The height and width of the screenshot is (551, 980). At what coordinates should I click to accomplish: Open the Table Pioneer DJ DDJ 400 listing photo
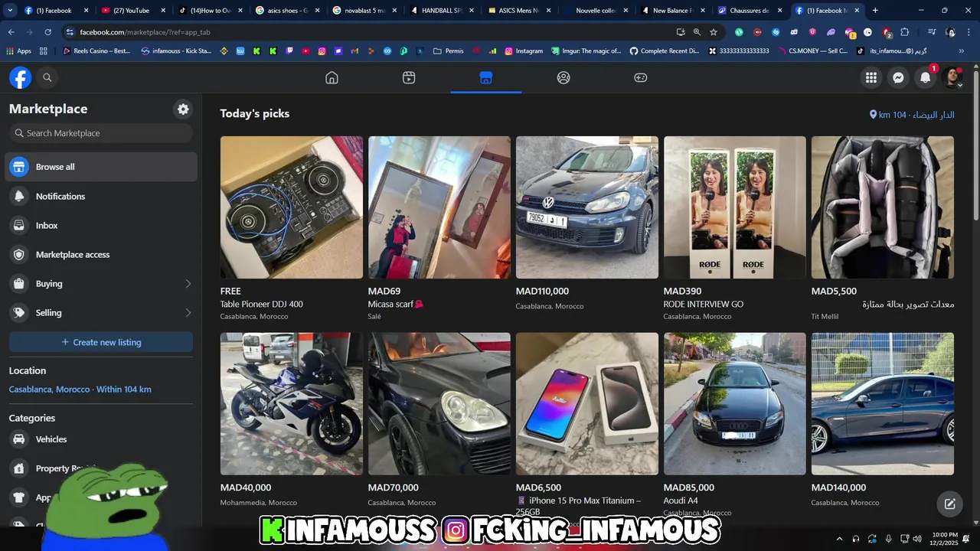click(292, 207)
